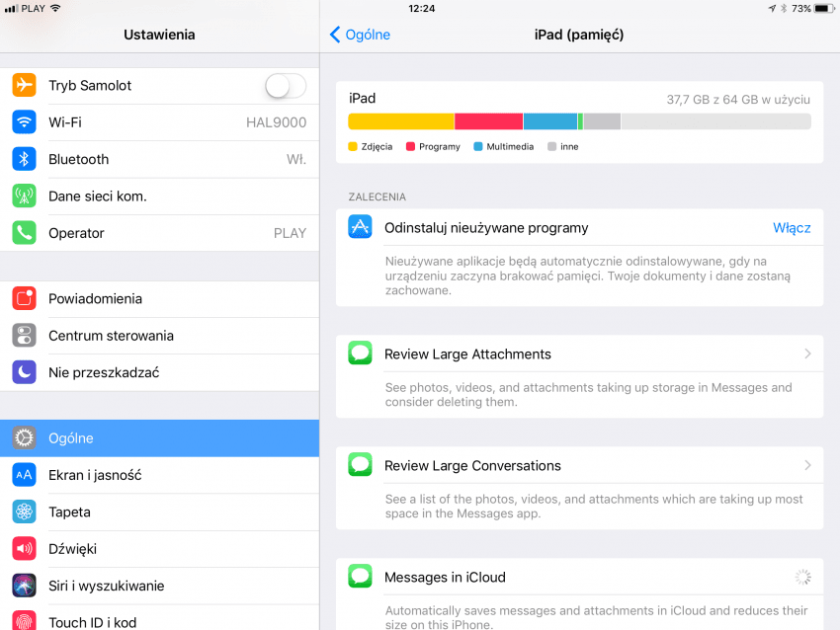Open the Operator settings row
The width and height of the screenshot is (840, 630).
pos(160,233)
